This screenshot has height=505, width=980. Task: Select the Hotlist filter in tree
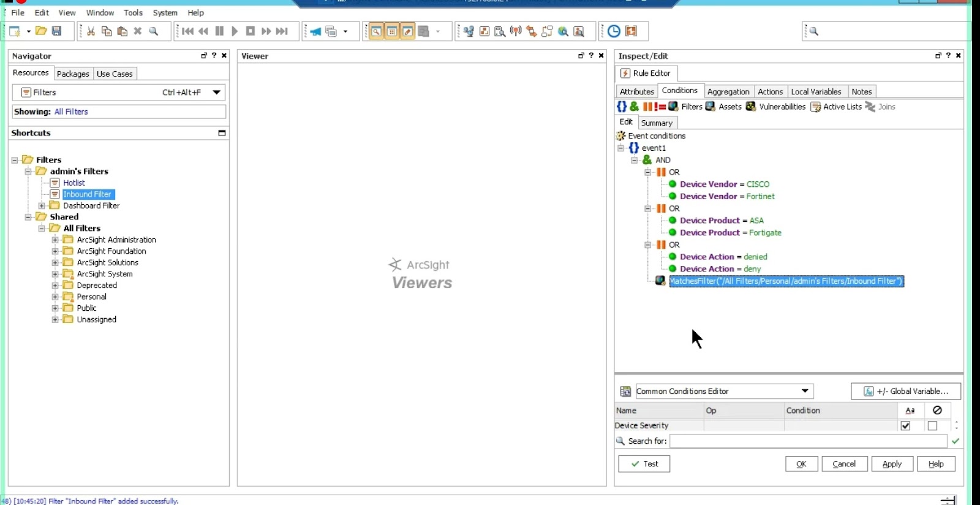(x=74, y=183)
